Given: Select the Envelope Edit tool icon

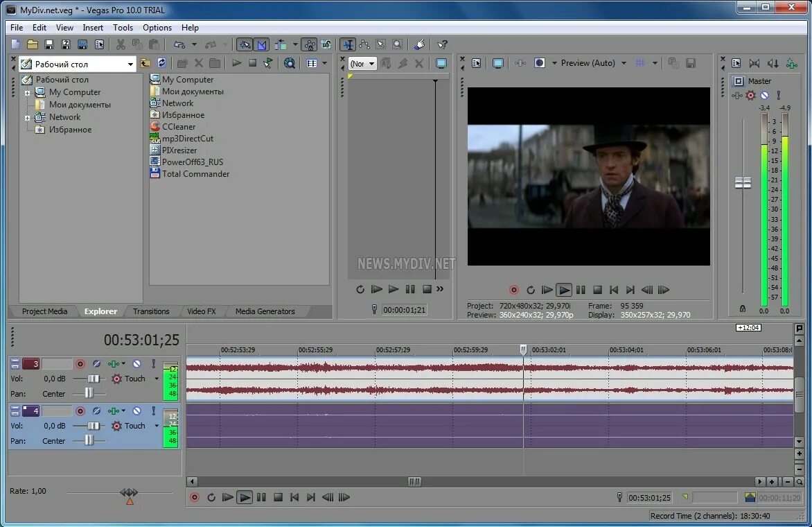Looking at the screenshot, I should 364,44.
